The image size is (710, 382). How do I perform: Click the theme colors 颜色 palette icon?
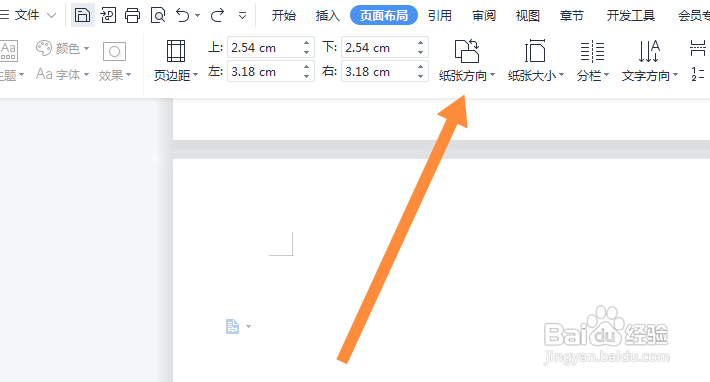click(x=44, y=48)
